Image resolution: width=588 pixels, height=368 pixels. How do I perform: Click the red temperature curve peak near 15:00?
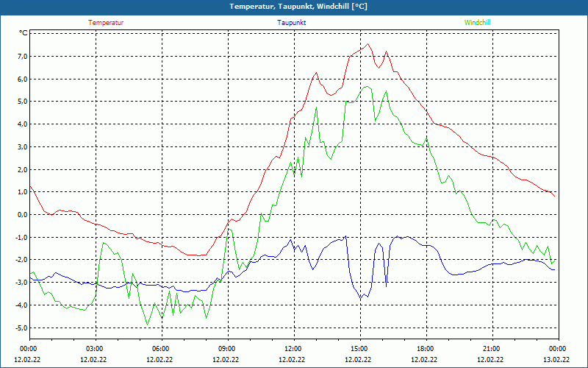(368, 44)
